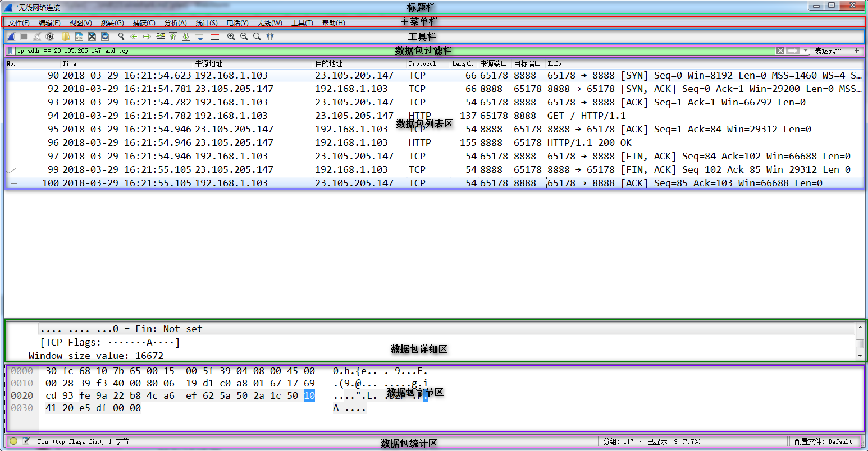Click the Protocol column header

tap(422, 63)
